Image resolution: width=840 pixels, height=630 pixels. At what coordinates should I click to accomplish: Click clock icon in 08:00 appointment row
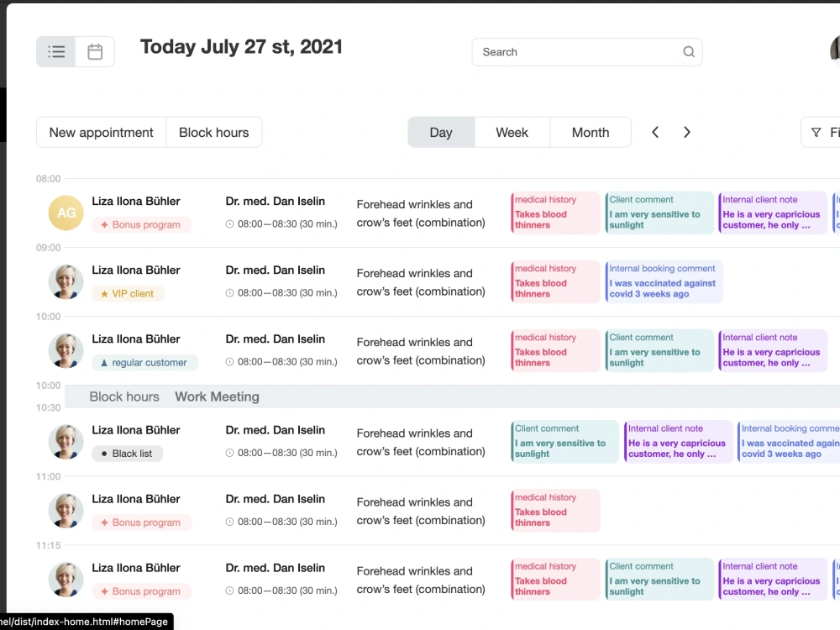229,224
